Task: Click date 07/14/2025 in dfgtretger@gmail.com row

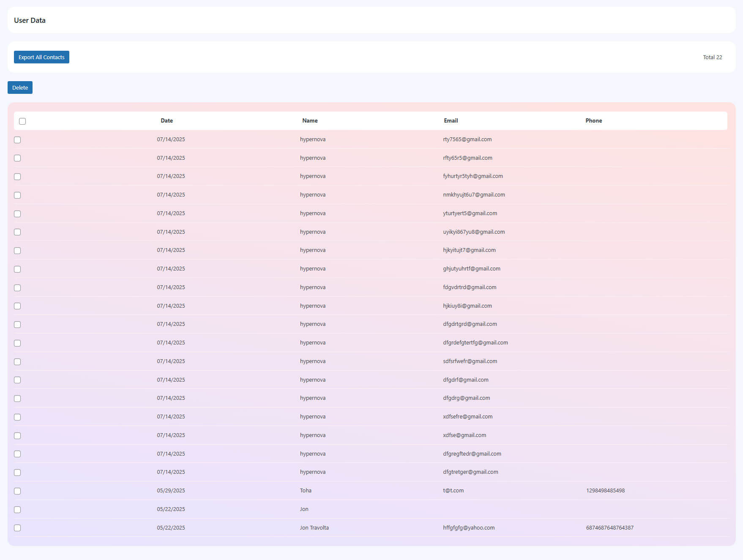Action: [171, 472]
